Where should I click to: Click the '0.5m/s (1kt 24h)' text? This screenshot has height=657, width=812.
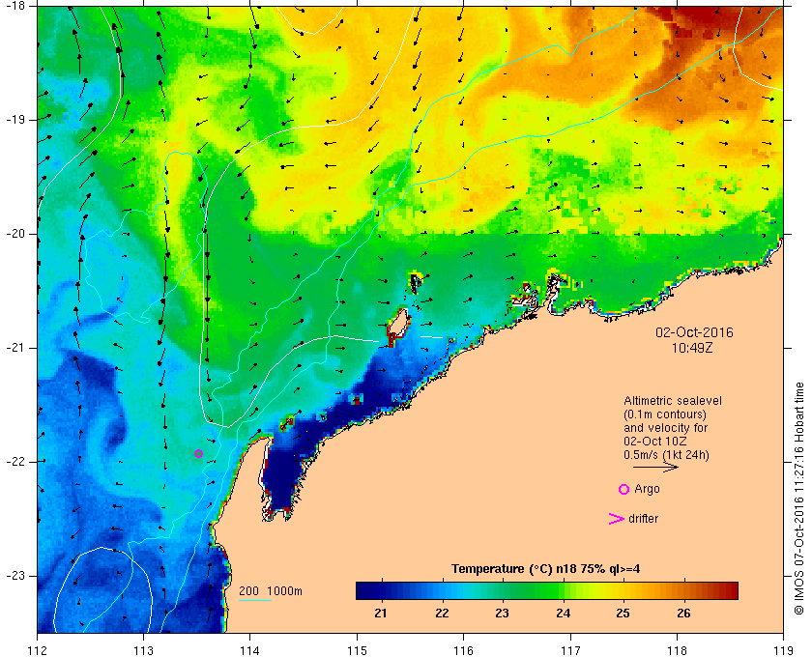coord(666,456)
